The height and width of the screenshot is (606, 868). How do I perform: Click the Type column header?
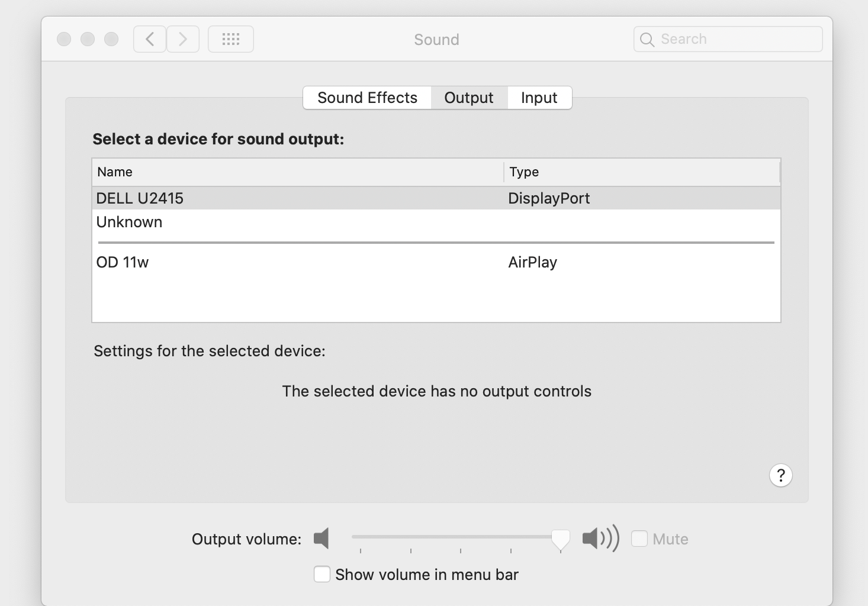[x=642, y=172]
